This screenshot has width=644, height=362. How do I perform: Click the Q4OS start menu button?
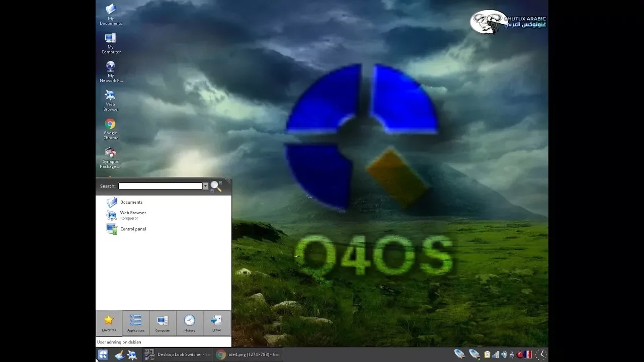103,355
